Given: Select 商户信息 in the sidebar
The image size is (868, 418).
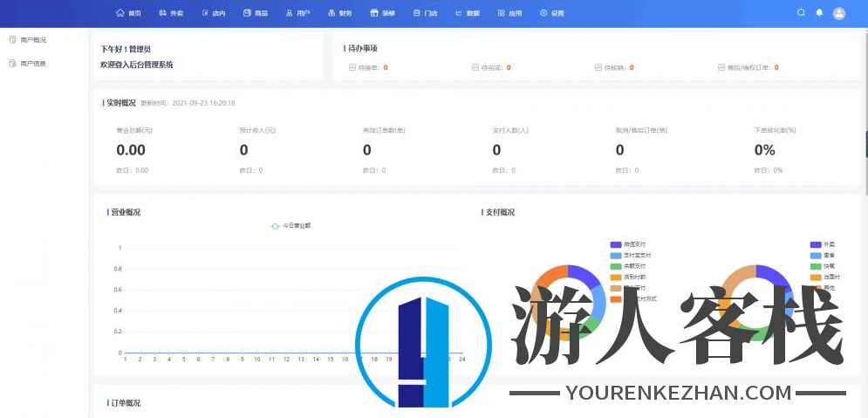Looking at the screenshot, I should point(28,63).
